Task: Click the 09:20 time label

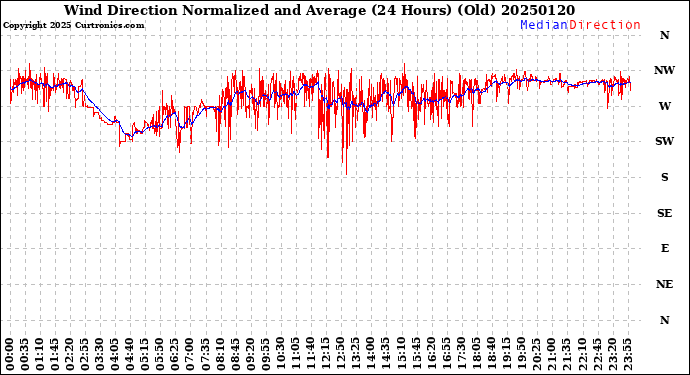Action: 250,354
